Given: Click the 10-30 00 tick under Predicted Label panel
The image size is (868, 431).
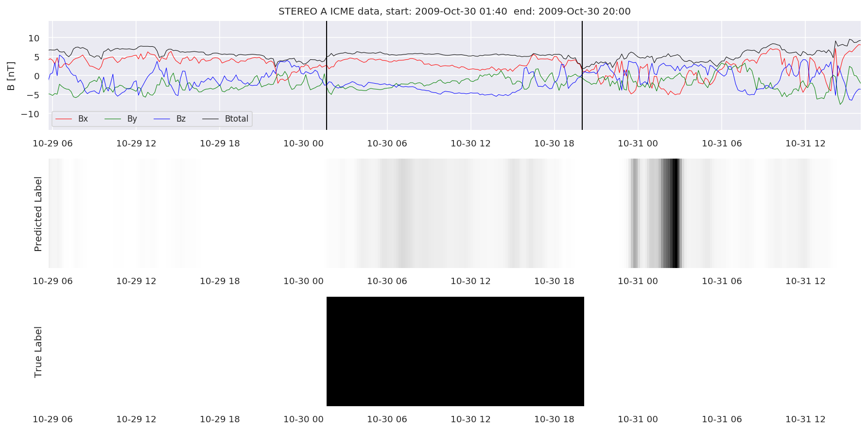Looking at the screenshot, I should (303, 281).
